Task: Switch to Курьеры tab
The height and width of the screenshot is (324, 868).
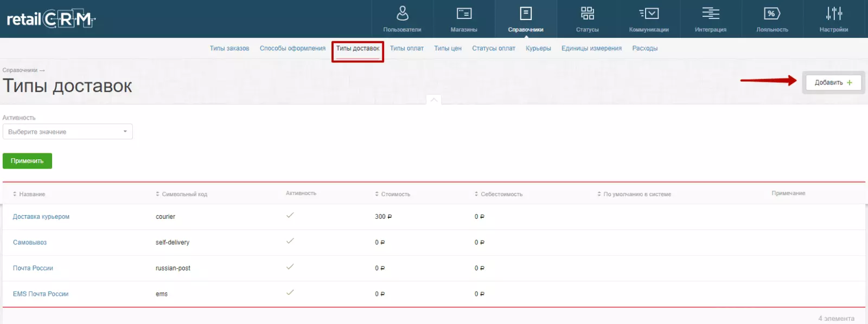Action: (x=538, y=48)
